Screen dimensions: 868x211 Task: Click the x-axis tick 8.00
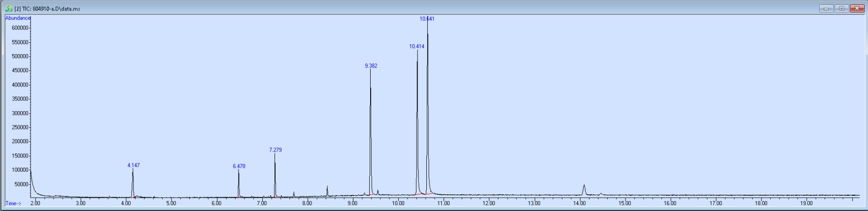pyautogui.click(x=307, y=203)
